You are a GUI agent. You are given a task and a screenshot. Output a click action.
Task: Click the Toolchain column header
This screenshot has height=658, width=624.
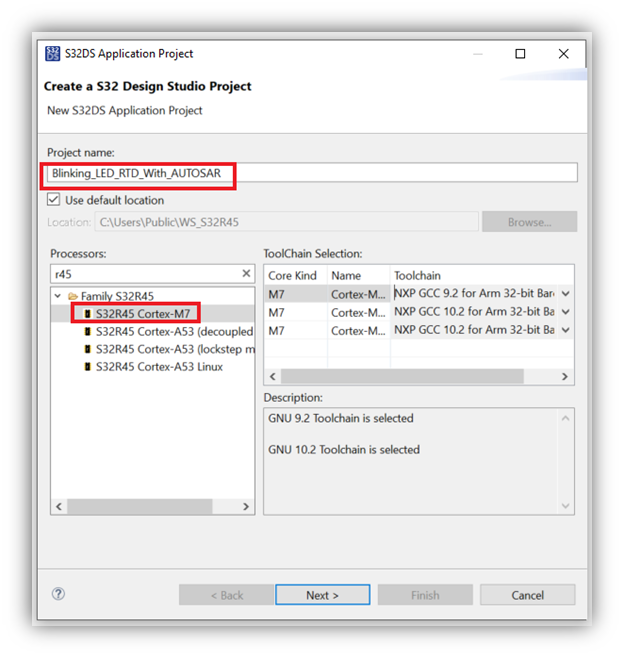pos(480,275)
